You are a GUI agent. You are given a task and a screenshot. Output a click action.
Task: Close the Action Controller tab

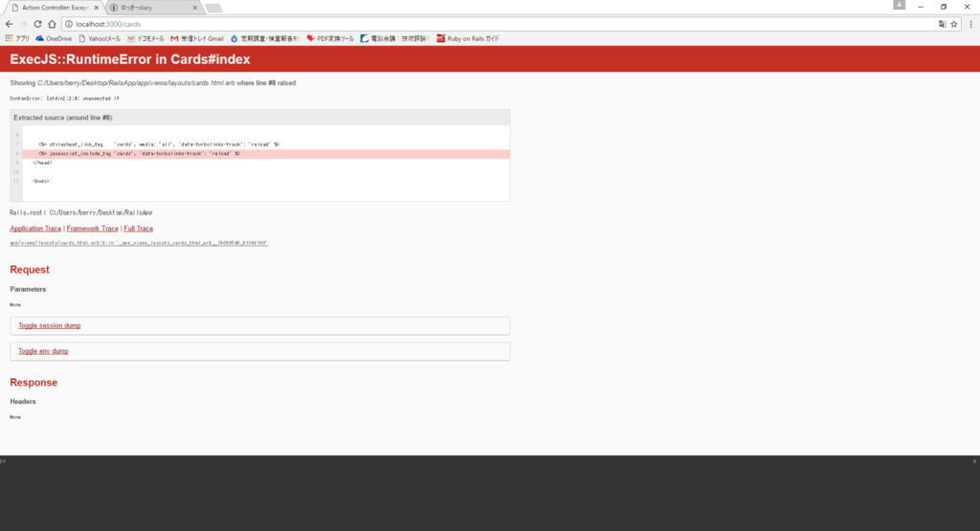[x=97, y=8]
